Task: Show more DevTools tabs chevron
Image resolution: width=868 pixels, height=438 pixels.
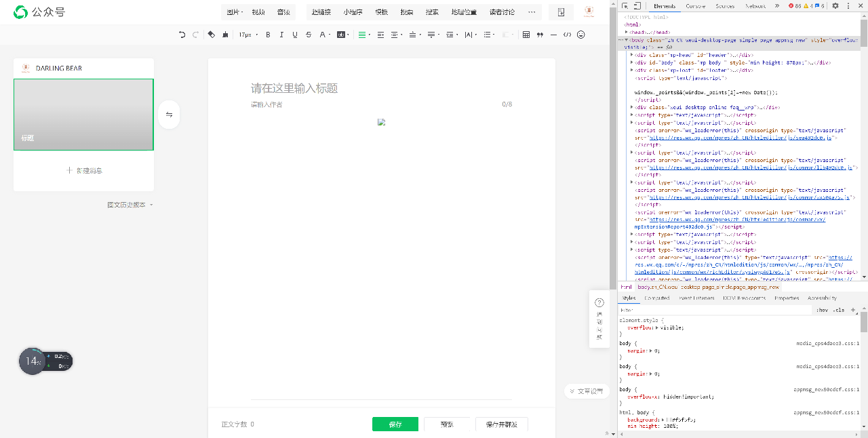Action: (776, 5)
